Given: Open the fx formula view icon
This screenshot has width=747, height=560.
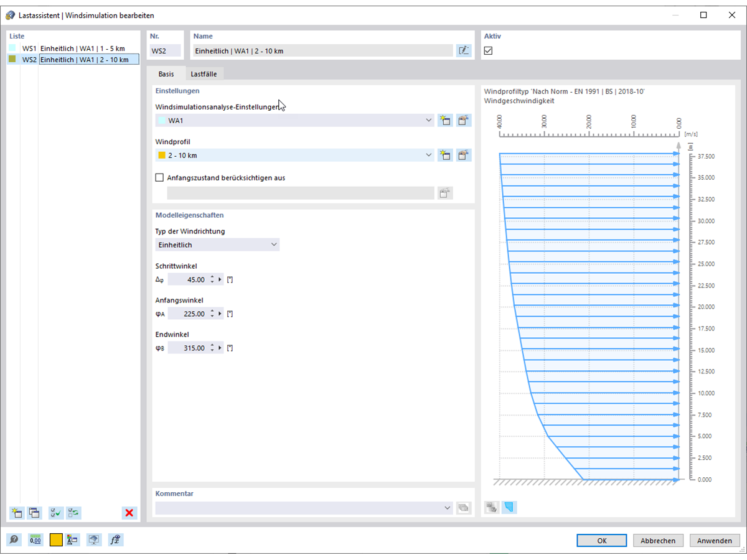Looking at the screenshot, I should pyautogui.click(x=116, y=540).
